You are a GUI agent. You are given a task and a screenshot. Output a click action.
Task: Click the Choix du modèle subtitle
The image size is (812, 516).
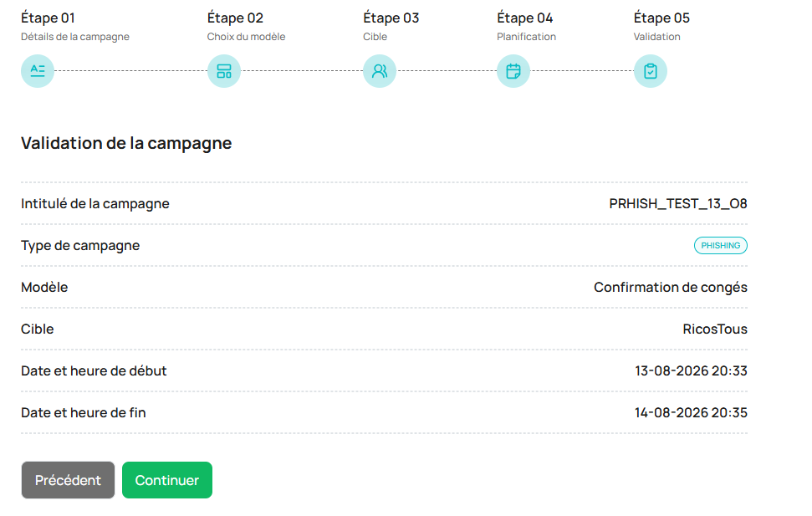246,37
